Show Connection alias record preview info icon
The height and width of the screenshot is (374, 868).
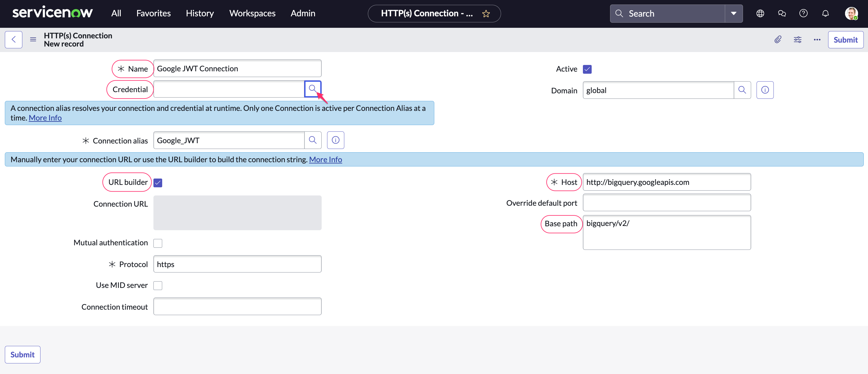point(336,140)
